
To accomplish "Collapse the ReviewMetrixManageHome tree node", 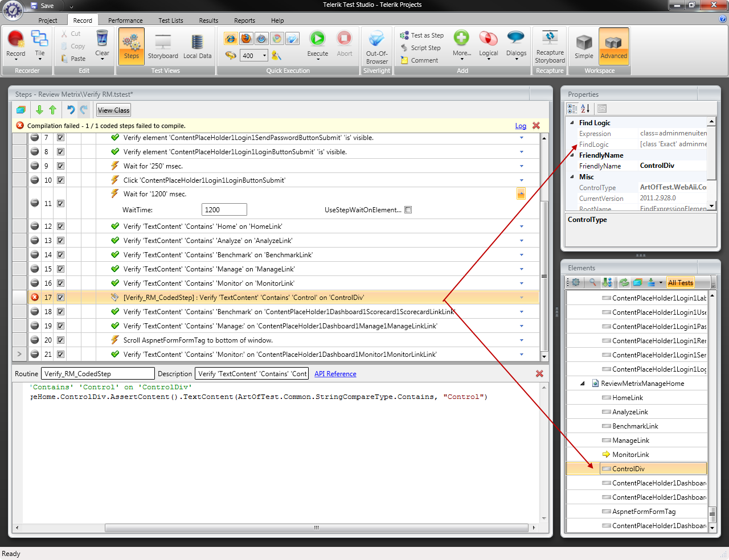I will click(583, 384).
